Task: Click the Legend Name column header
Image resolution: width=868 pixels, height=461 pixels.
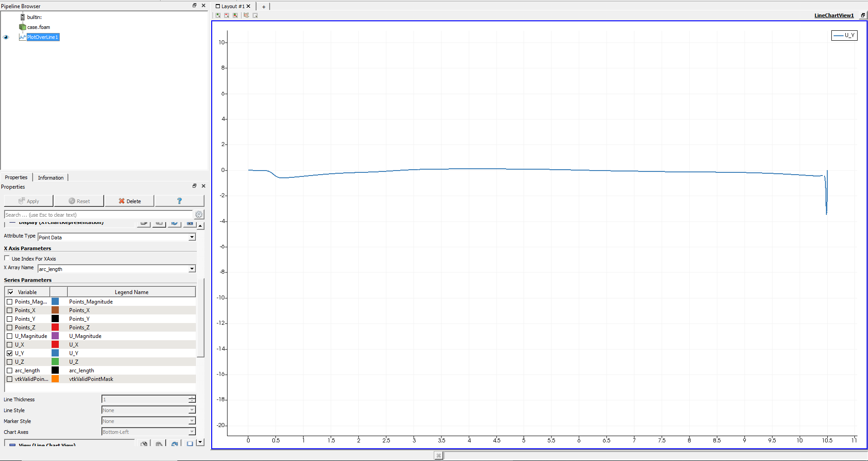Action: click(132, 292)
